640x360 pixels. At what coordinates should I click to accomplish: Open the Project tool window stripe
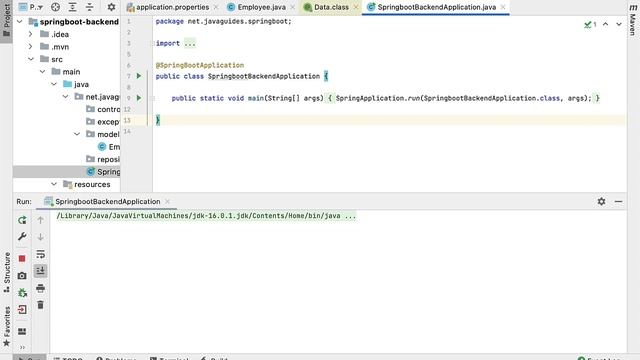point(6,20)
